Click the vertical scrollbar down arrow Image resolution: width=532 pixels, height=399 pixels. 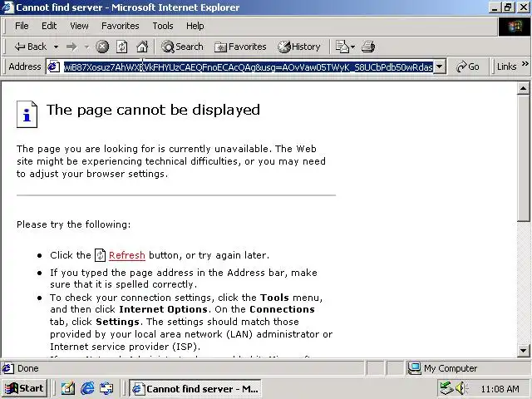click(523, 351)
